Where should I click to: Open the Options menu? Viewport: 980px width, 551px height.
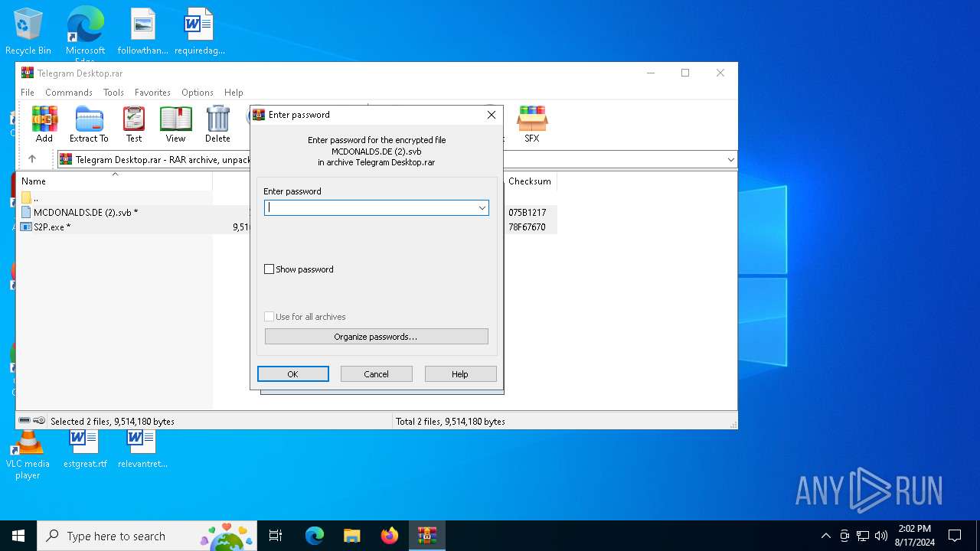click(198, 92)
